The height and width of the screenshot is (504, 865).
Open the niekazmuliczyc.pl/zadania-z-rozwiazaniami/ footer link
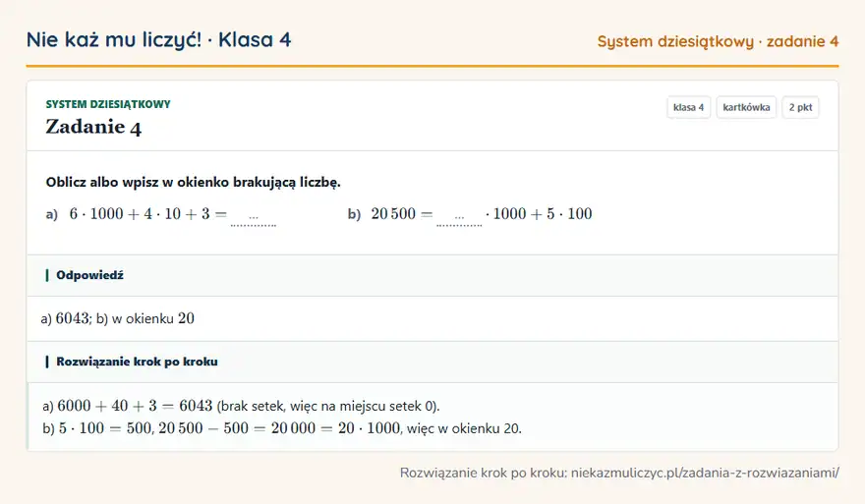point(705,473)
